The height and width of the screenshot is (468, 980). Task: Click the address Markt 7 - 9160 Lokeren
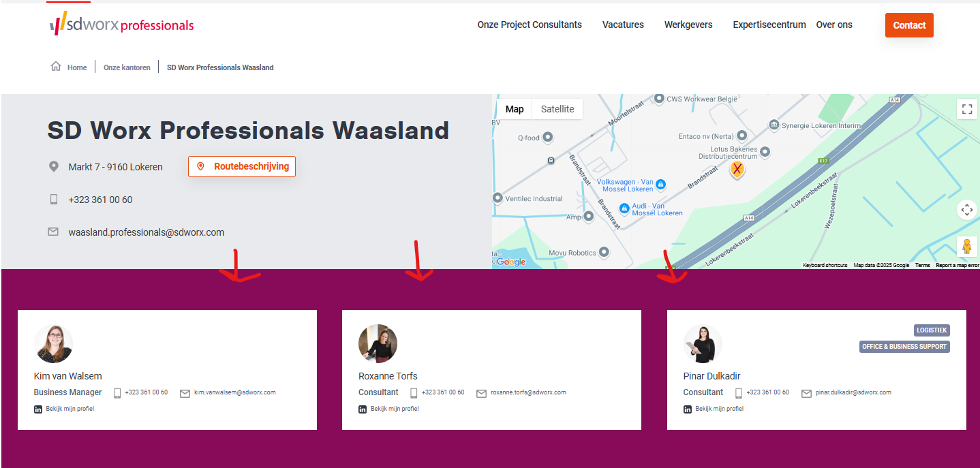point(115,167)
